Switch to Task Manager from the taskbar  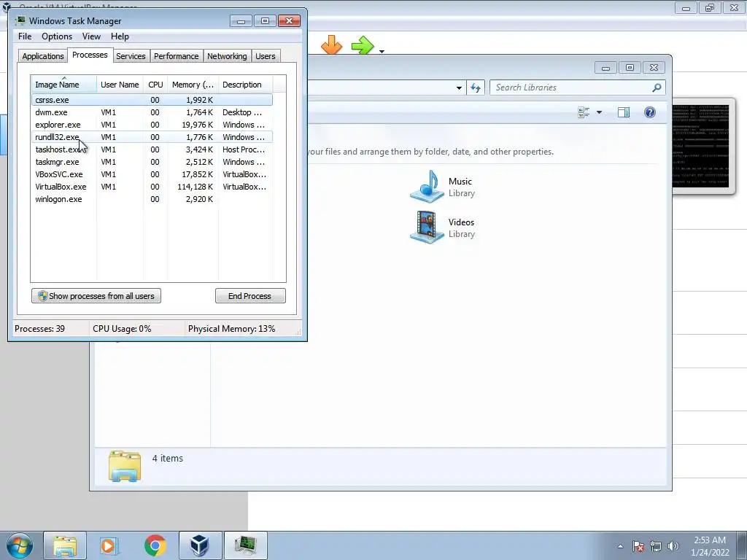pyautogui.click(x=245, y=545)
